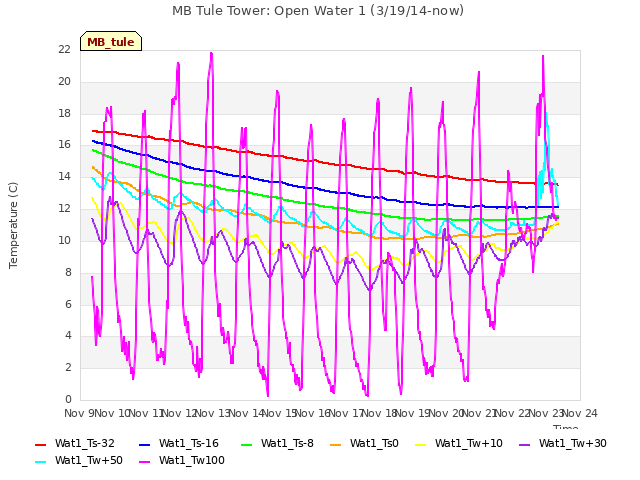This screenshot has height=480, width=640.
Task: Click magenta swatch beside Wat1_Tw100
Action: [x=144, y=462]
